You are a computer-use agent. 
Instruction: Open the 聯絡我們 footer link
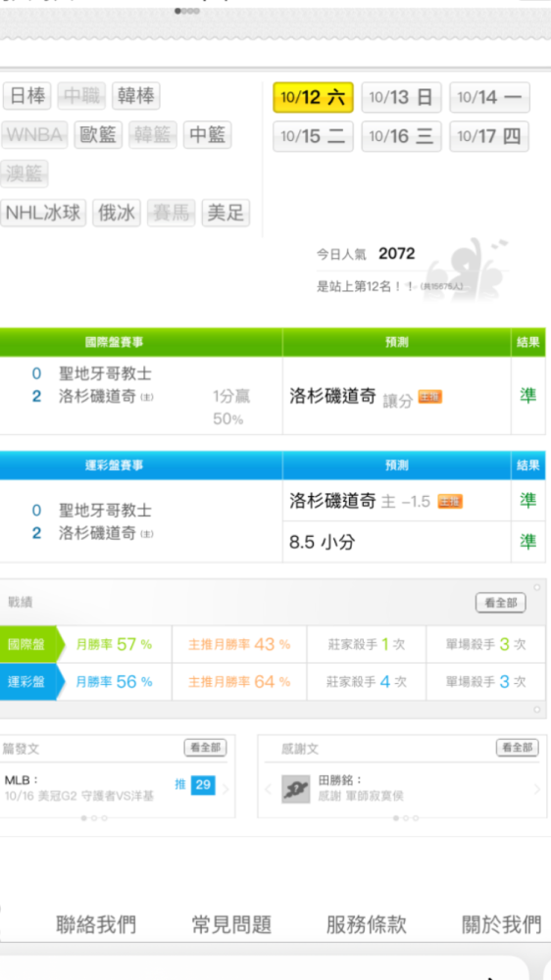(x=96, y=924)
